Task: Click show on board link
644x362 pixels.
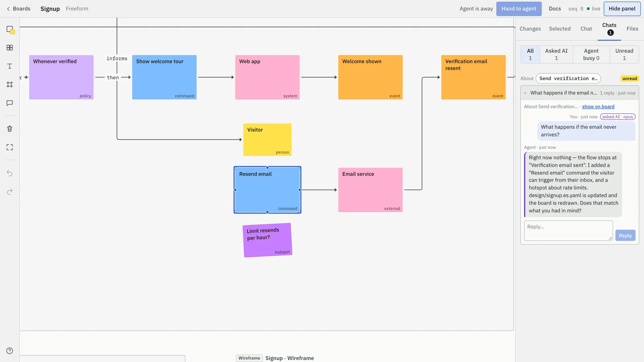Action: tap(598, 107)
